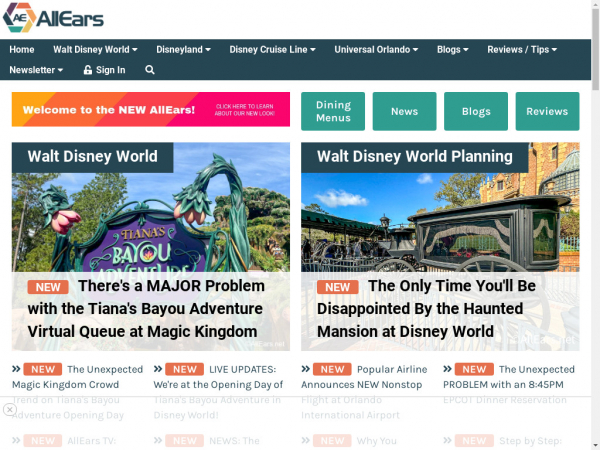The width and height of the screenshot is (600, 450).
Task: Click NEW badge on Haunted Mansion headline
Action: 338,287
